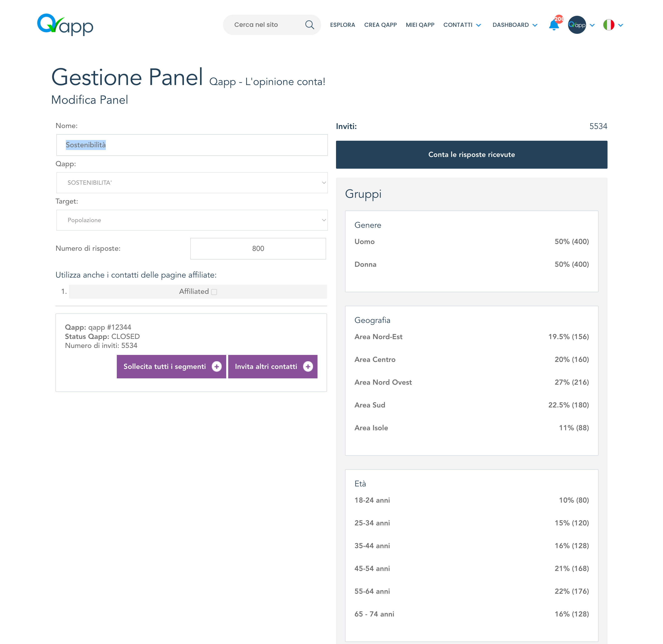Viewport: 663px width, 644px height.
Task: Click the Qapp logo in header
Action: pyautogui.click(x=65, y=25)
